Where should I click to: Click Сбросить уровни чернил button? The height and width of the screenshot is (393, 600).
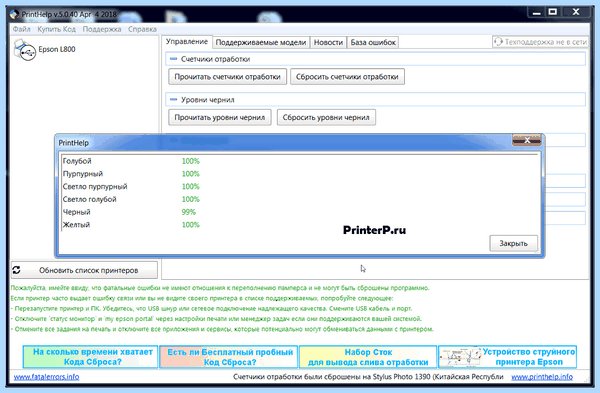pos(326,117)
